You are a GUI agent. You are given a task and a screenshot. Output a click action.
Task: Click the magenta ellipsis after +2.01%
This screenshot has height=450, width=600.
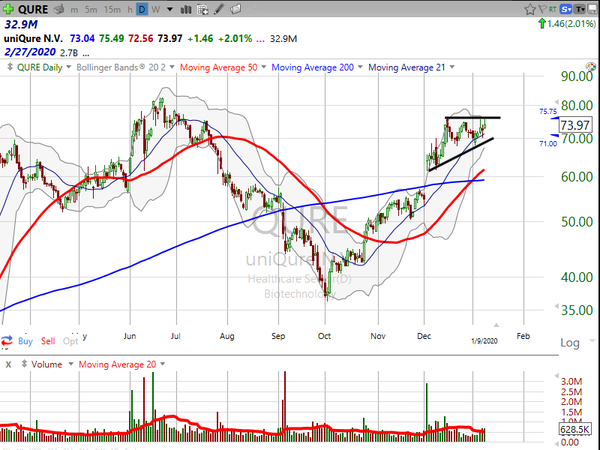point(260,39)
